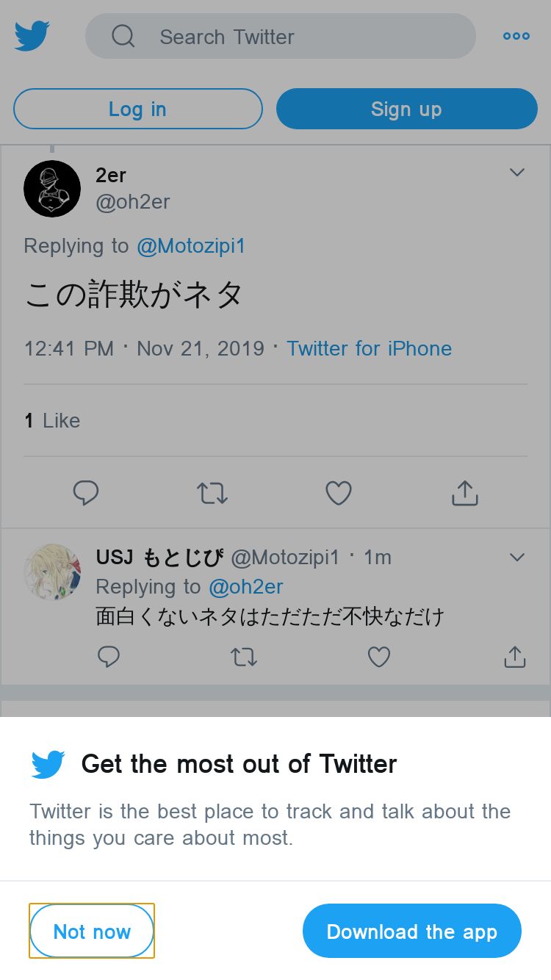
Task: Like USJ もとじぴ's reply tweet
Action: pos(379,656)
